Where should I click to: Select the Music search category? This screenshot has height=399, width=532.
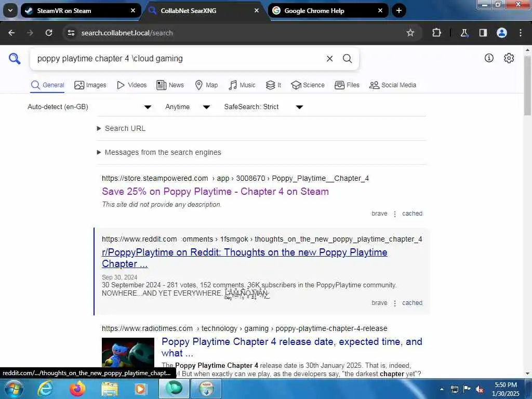click(242, 85)
